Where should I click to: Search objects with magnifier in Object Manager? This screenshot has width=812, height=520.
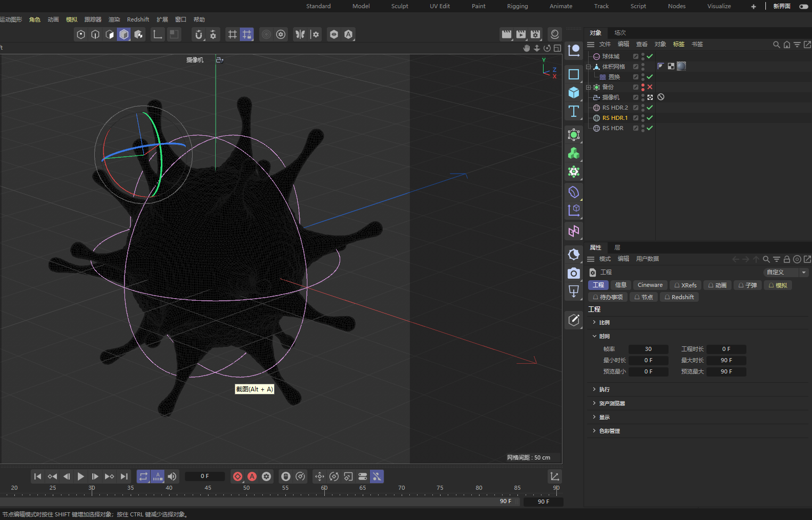tap(777, 45)
